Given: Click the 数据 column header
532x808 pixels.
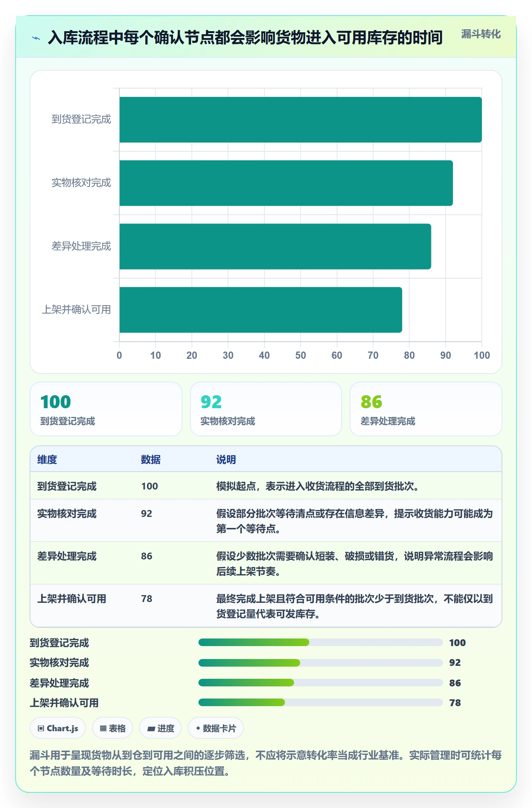Looking at the screenshot, I should [151, 459].
